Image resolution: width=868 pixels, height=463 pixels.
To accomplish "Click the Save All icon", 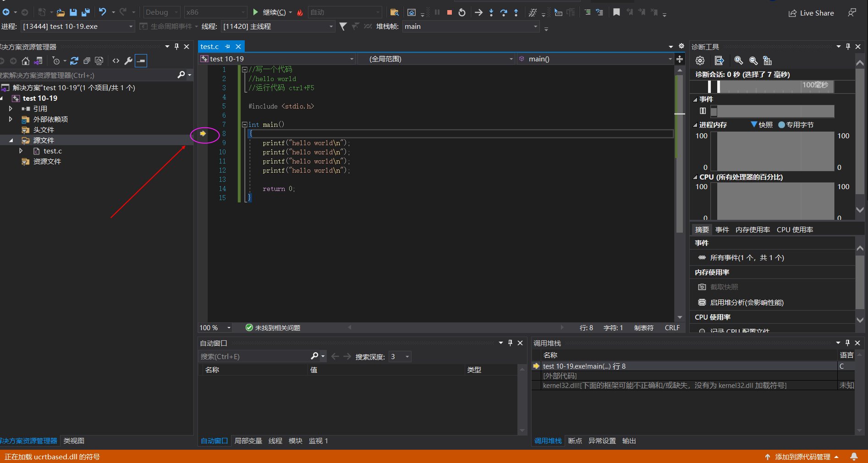I will click(x=86, y=12).
